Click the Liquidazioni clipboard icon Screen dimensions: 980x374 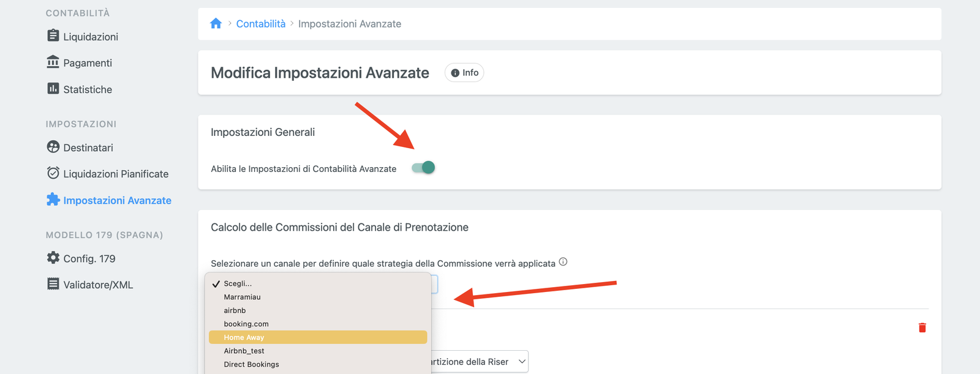tap(53, 36)
